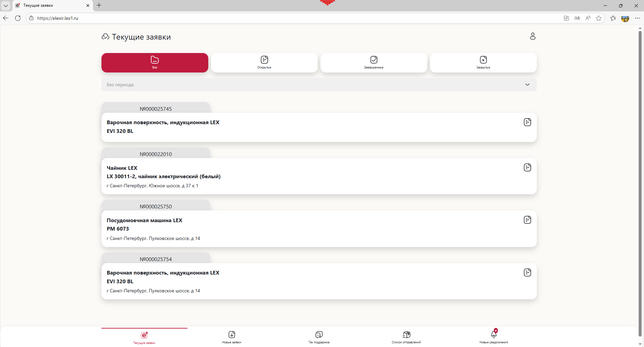Open details icon for Чайник LEX request
Screen dimensions: 644x347
(527, 167)
